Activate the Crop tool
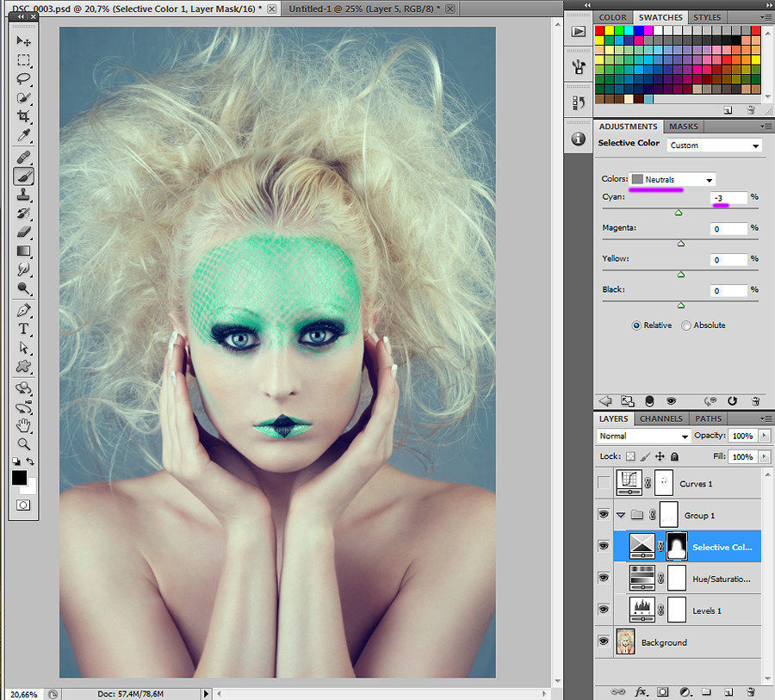 tap(23, 116)
